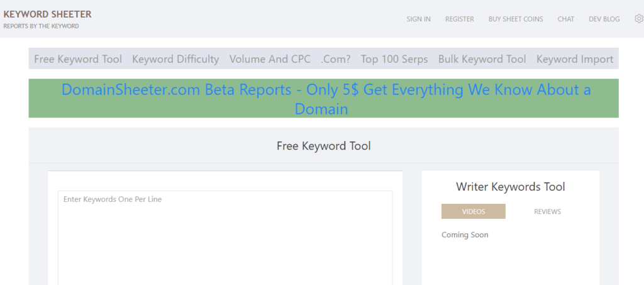Open the settings gear icon
Screen dimensions: 644x285
[x=639, y=19]
